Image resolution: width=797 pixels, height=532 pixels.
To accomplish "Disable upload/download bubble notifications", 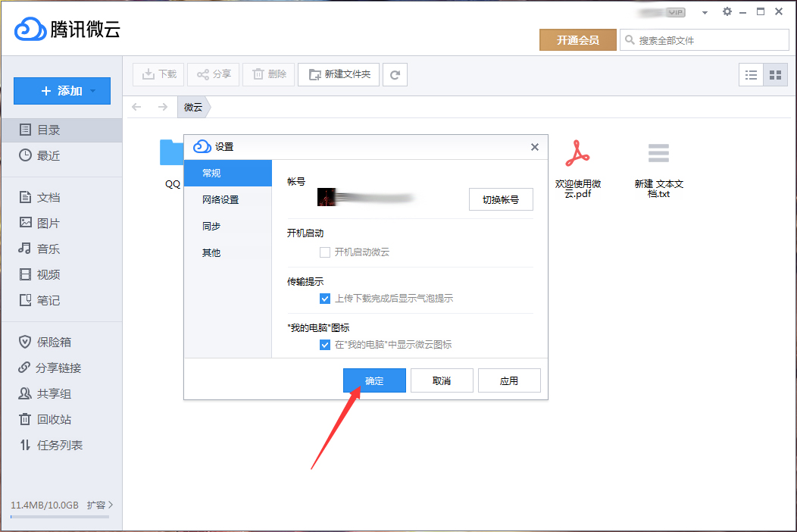I will point(325,299).
